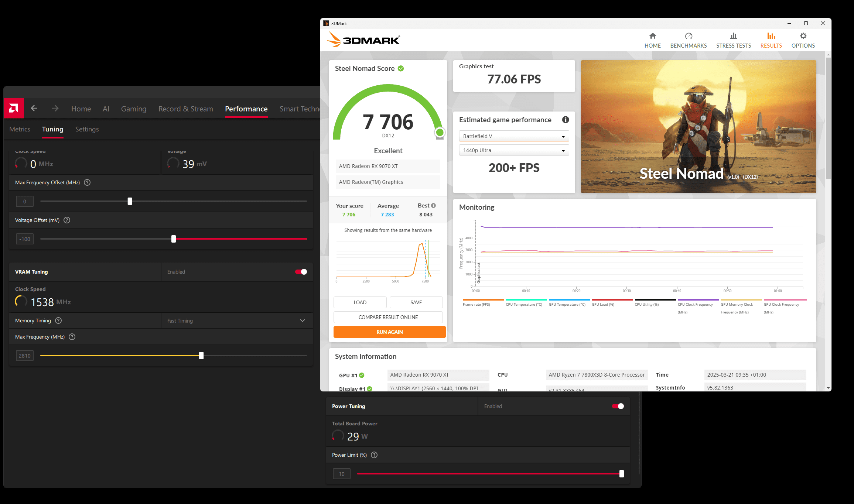Toggle VRAM Tuning switch off
Viewport: 854px width, 504px height.
tap(301, 272)
